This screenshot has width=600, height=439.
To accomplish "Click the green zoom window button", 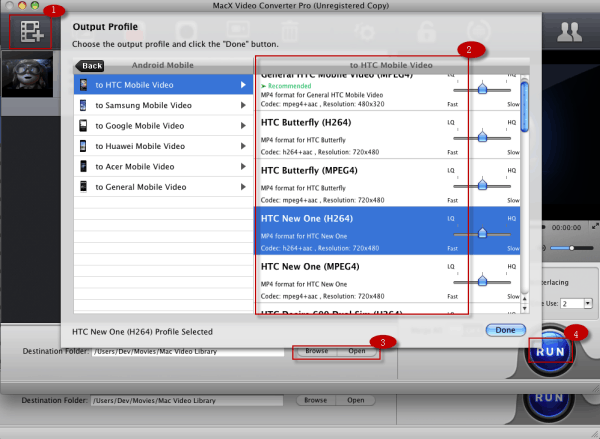I will [35, 5].
